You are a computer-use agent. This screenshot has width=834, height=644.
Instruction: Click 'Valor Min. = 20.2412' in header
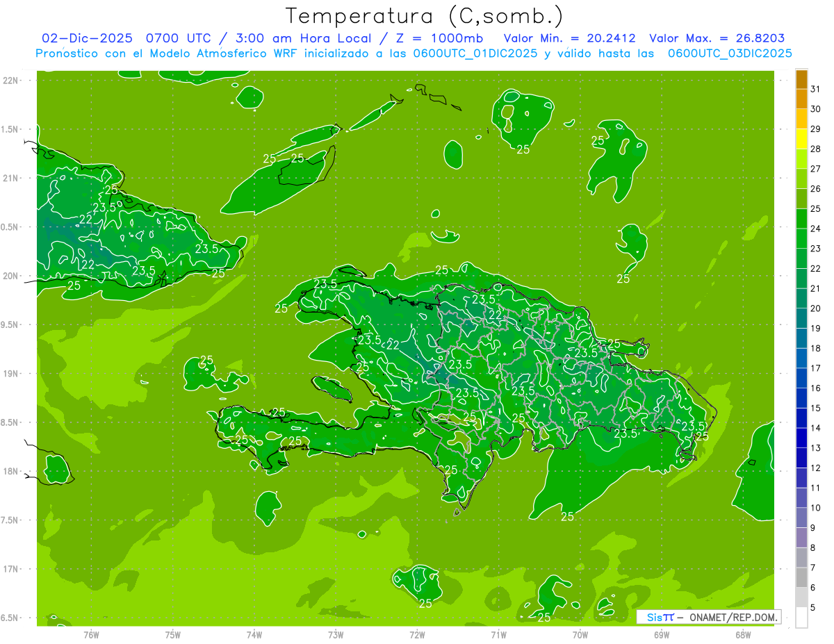[569, 38]
